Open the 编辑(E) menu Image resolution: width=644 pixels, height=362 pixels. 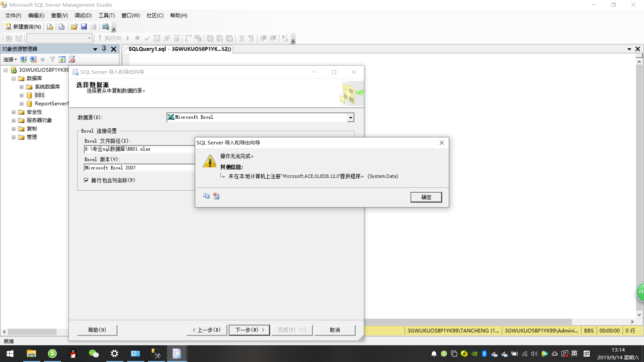(x=36, y=15)
